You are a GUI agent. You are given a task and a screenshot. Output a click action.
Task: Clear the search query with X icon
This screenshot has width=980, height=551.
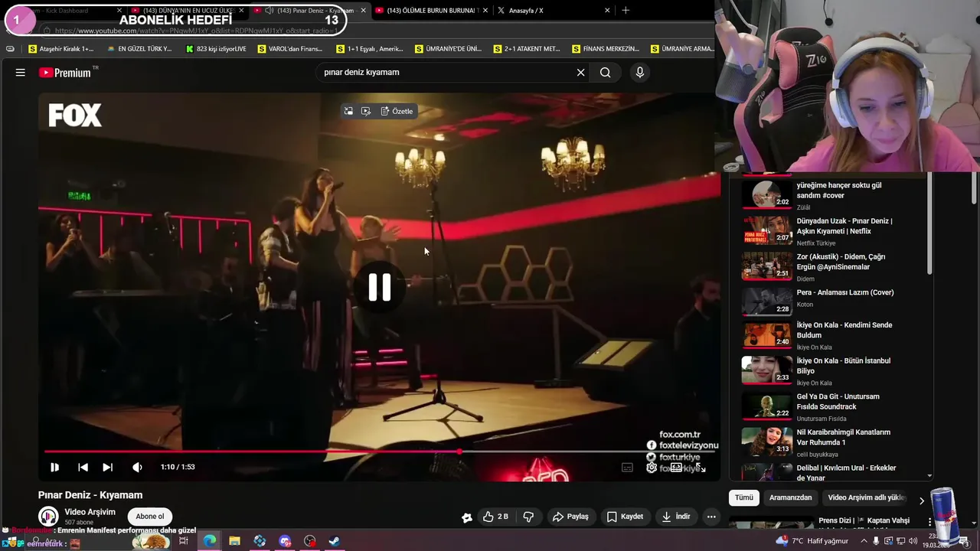tap(580, 73)
